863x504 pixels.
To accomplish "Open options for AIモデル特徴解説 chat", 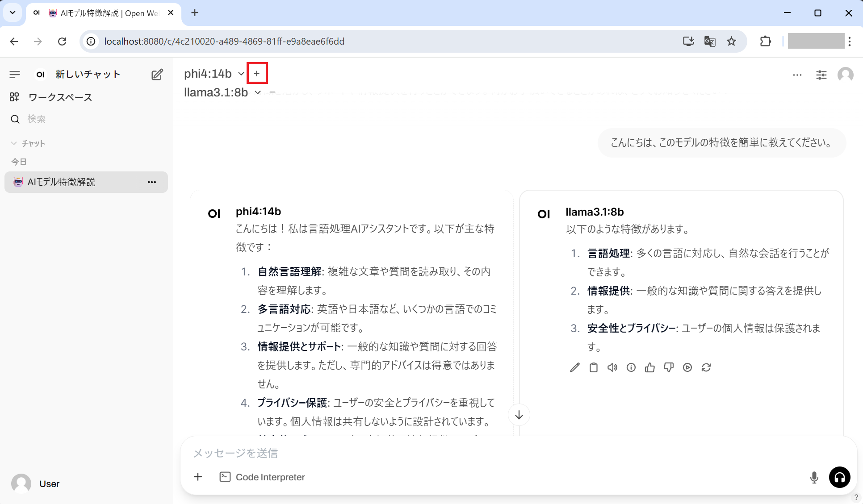I will point(152,182).
